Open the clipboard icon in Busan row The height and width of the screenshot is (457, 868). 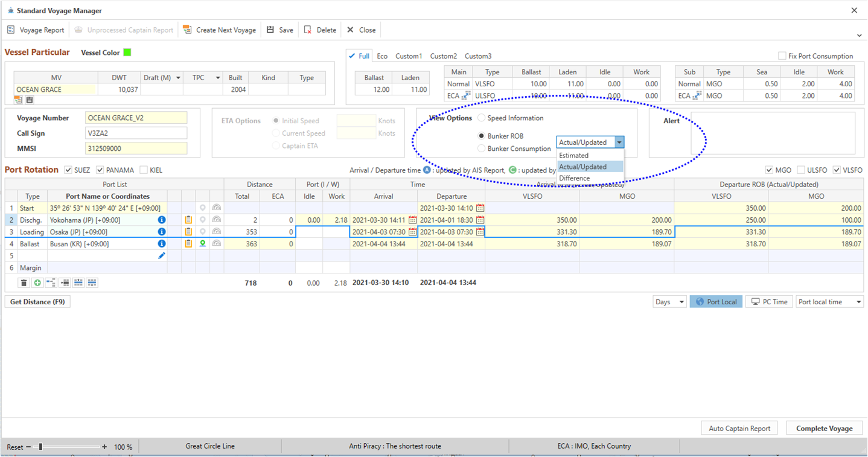click(188, 244)
